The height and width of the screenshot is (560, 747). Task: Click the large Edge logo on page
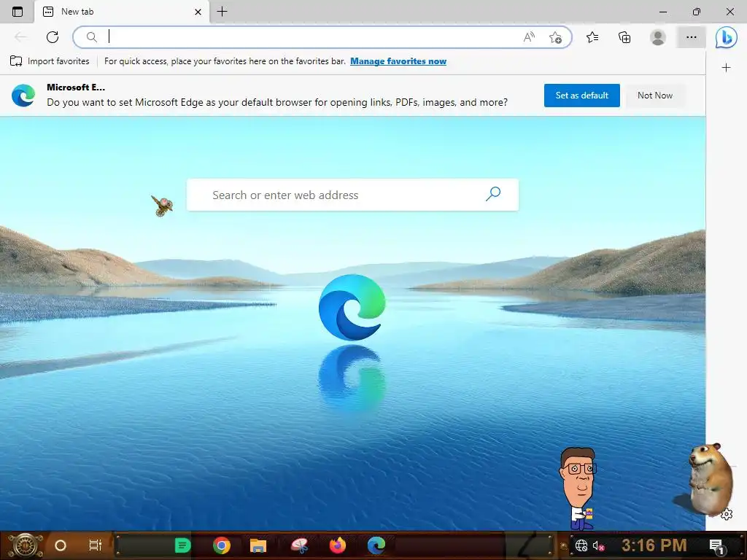click(352, 307)
